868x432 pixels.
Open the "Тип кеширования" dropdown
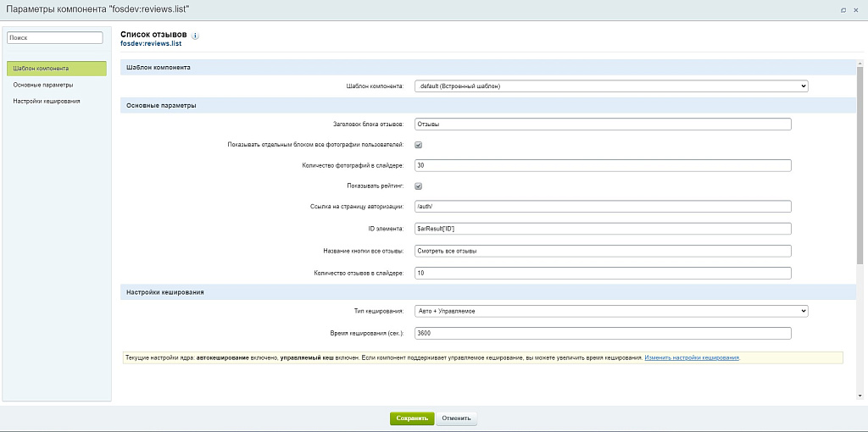[611, 311]
